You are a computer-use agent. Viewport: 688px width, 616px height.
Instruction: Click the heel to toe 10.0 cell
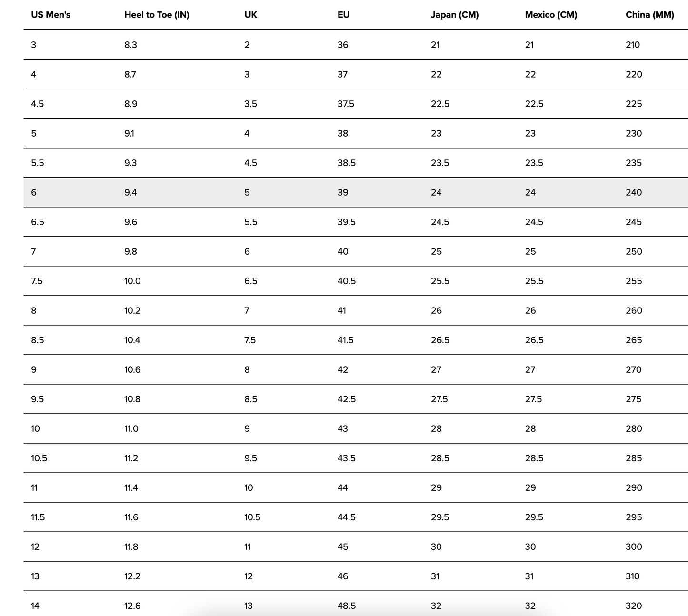click(x=132, y=281)
